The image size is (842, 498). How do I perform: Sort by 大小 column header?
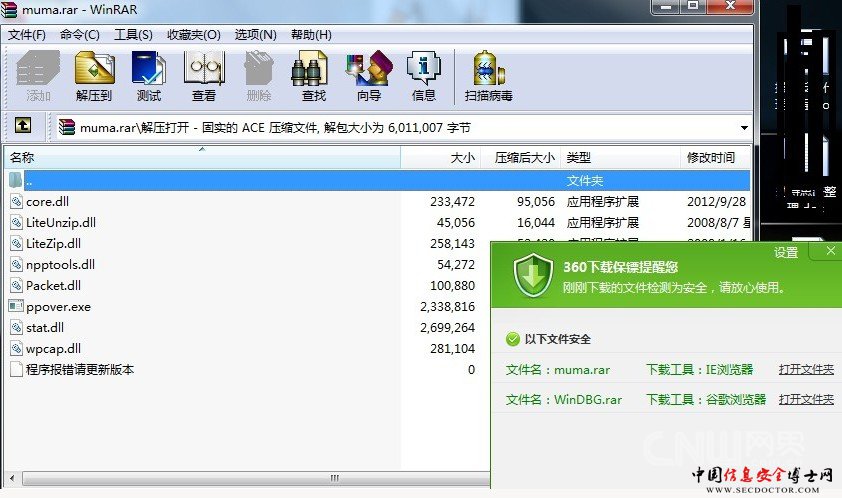click(x=440, y=157)
